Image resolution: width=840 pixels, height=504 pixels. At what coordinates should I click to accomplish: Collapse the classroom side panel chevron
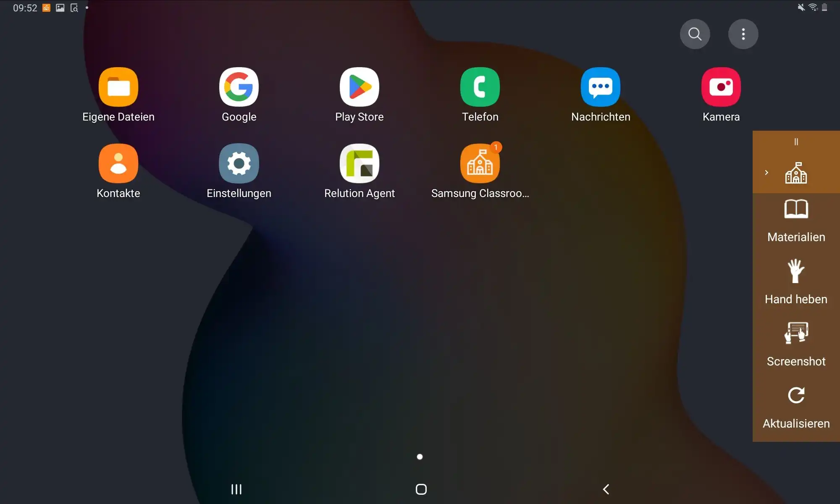click(x=766, y=173)
